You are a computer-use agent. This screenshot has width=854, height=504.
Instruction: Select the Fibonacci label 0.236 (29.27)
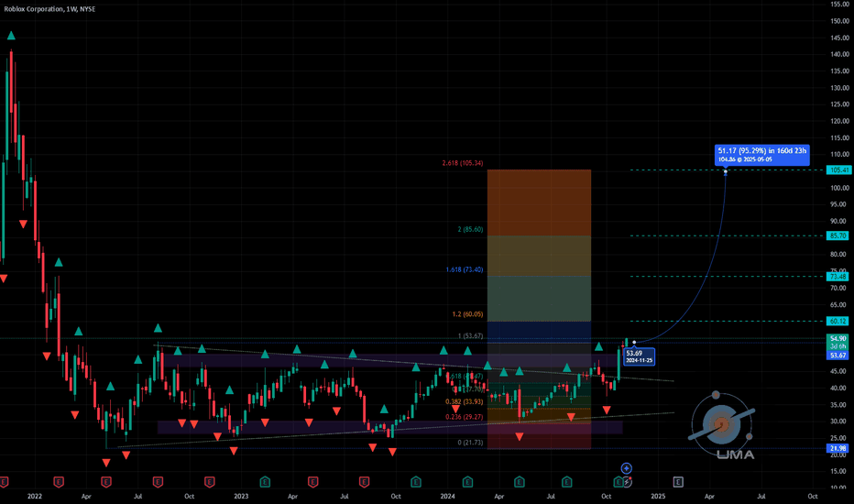point(464,417)
